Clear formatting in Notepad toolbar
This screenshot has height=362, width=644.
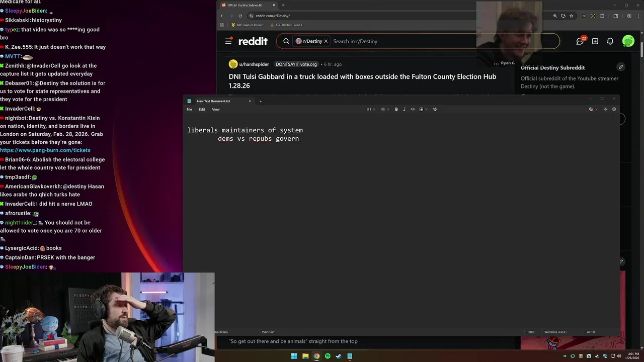435,109
